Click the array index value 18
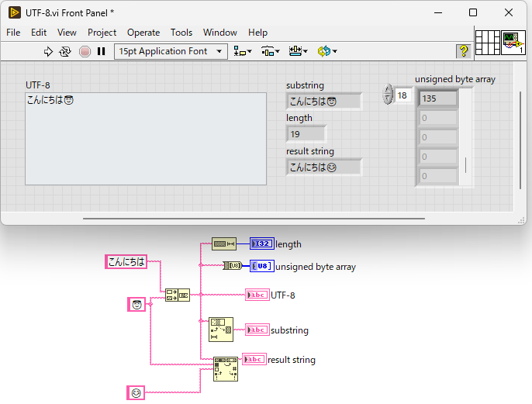Image resolution: width=532 pixels, height=404 pixels. point(403,95)
